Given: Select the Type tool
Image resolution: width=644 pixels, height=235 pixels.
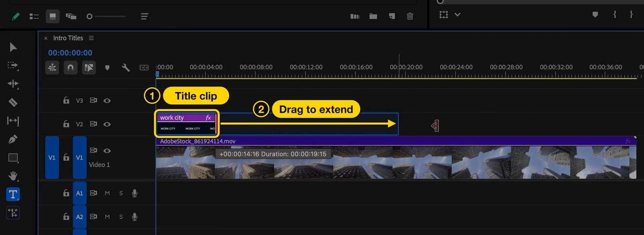Looking at the screenshot, I should pos(13,194).
